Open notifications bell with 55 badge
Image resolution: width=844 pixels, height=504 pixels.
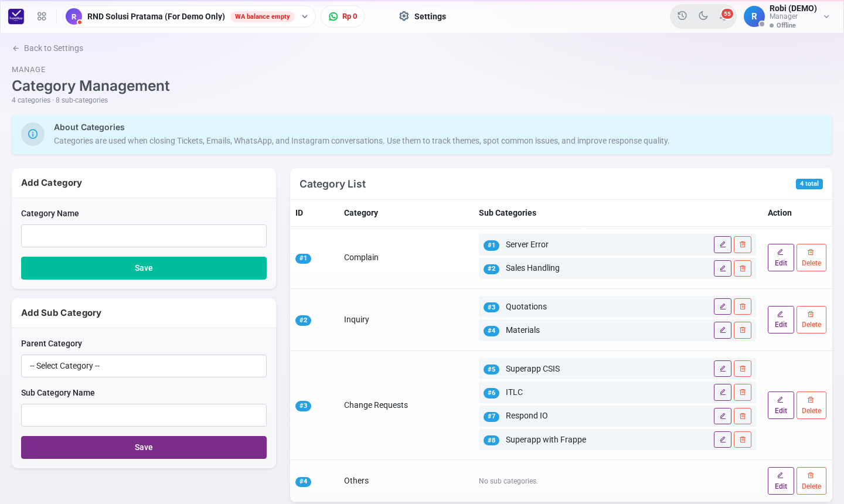(724, 16)
